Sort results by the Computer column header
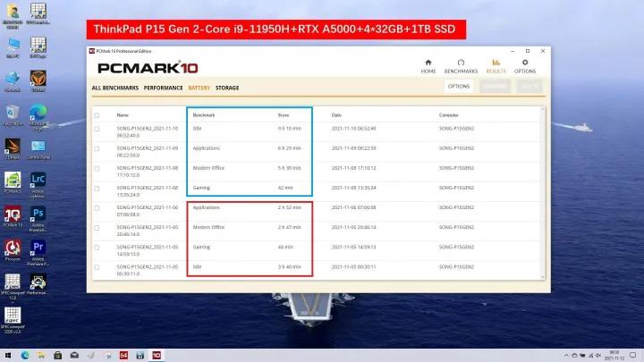 448,115
